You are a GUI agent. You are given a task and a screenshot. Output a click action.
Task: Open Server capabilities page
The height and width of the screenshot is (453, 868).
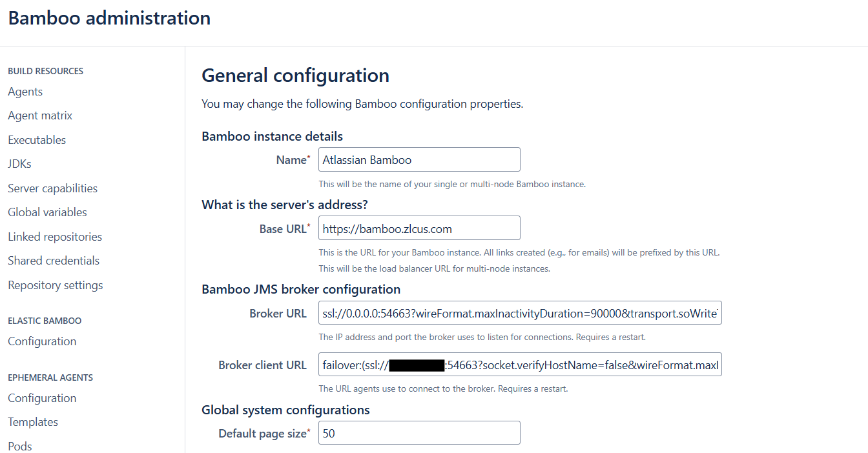pyautogui.click(x=52, y=188)
